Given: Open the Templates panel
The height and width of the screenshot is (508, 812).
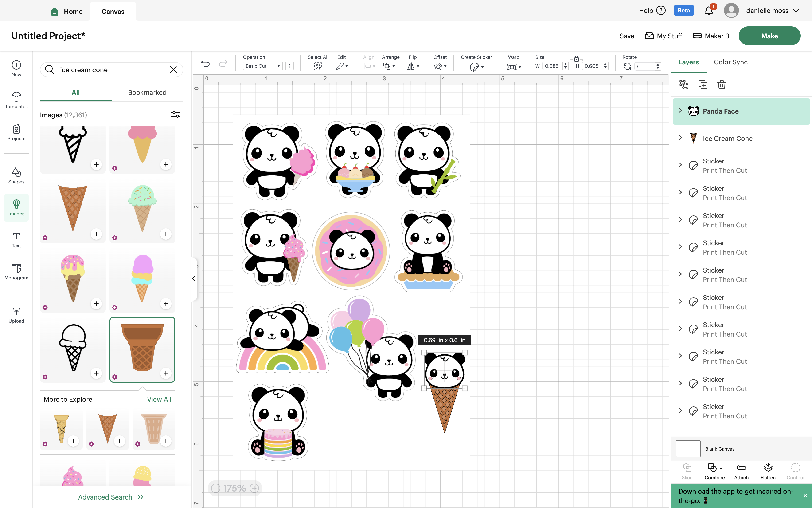Looking at the screenshot, I should click(16, 100).
